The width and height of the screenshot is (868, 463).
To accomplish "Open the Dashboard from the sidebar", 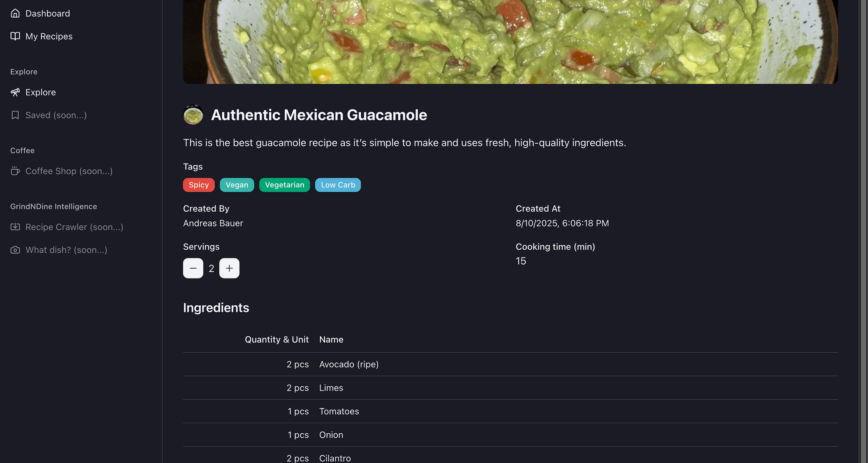I will tap(47, 13).
